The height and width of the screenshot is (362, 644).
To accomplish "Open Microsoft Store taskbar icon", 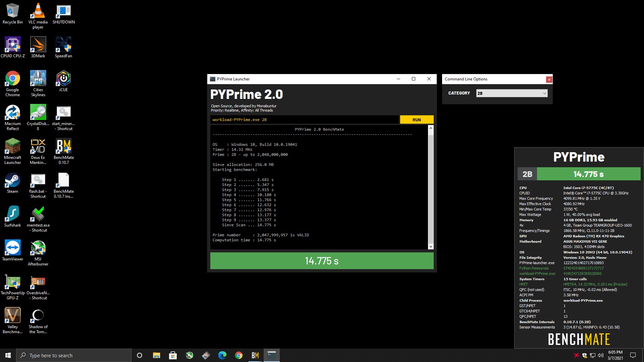I will tap(173, 355).
